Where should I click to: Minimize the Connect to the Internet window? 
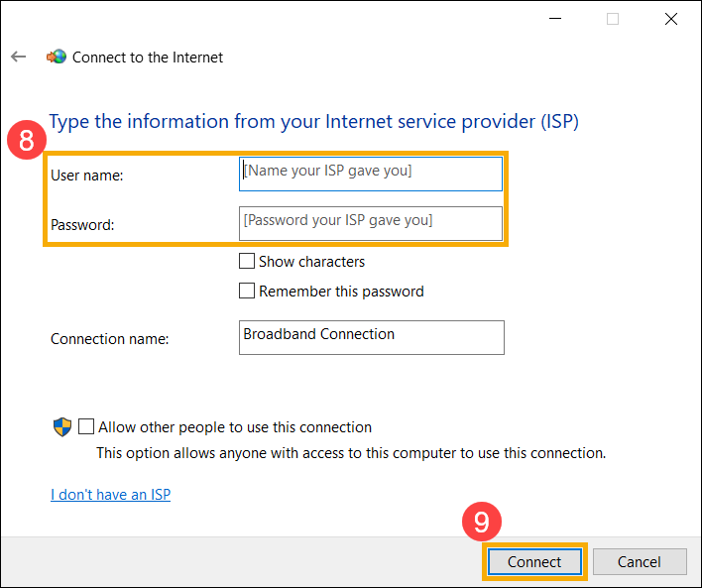click(x=555, y=18)
